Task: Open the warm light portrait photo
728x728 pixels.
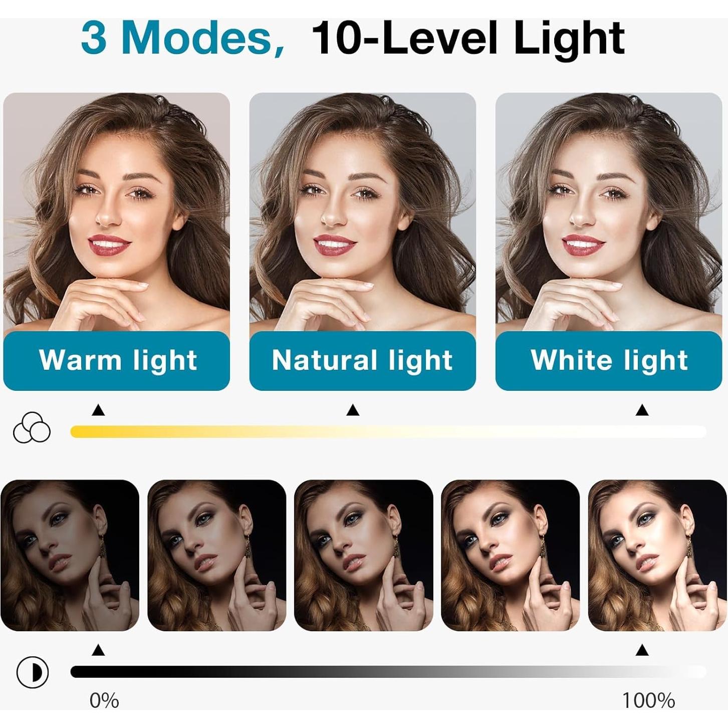Action: pos(117,212)
